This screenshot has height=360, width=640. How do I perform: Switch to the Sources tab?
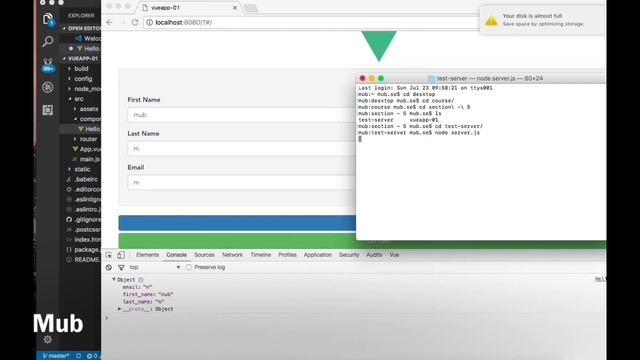(x=204, y=255)
